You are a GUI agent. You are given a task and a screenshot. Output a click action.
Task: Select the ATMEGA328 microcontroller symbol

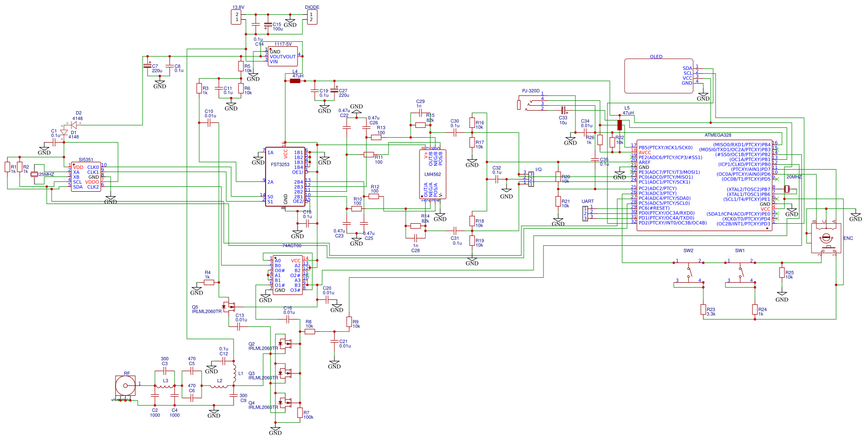pos(704,184)
